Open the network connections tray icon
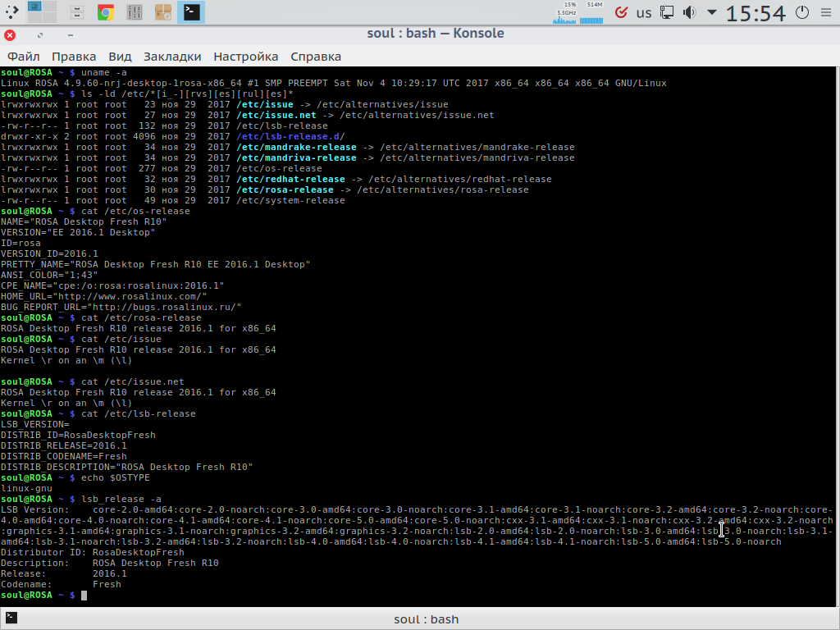 click(666, 12)
